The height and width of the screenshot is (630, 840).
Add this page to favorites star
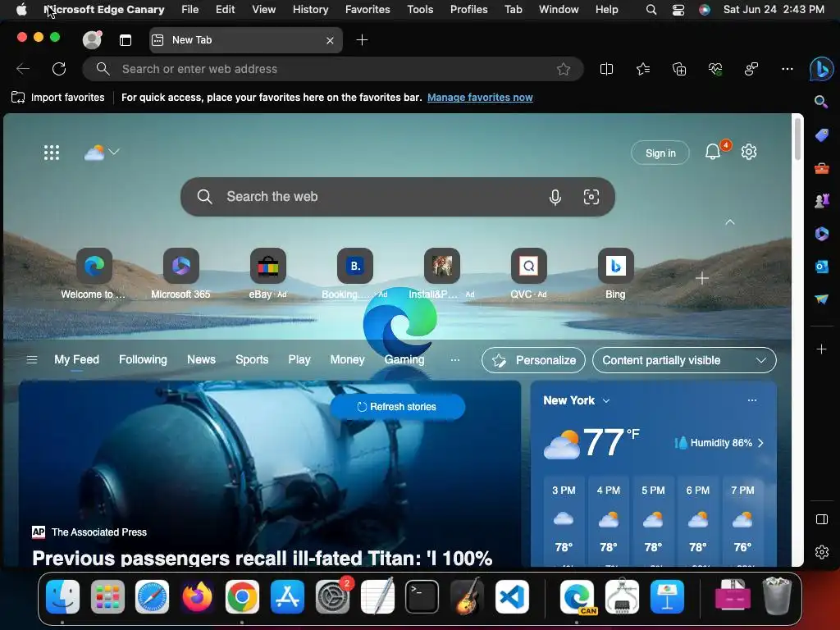tap(563, 69)
